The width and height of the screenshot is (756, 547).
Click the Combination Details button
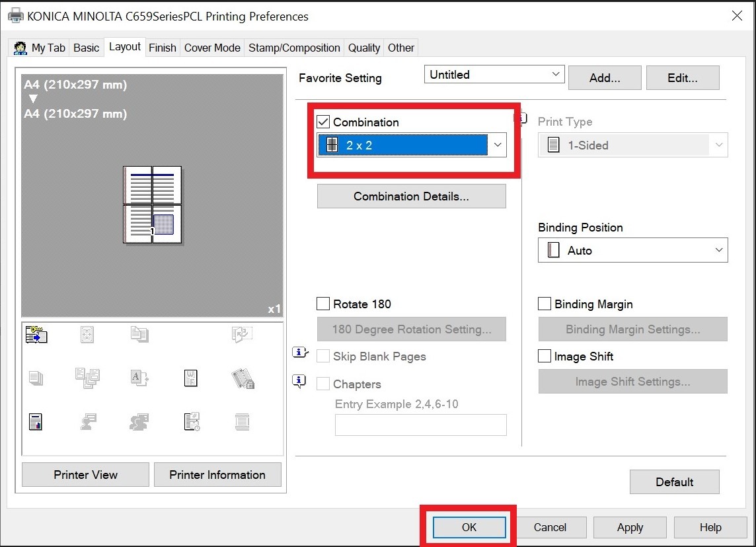point(411,196)
